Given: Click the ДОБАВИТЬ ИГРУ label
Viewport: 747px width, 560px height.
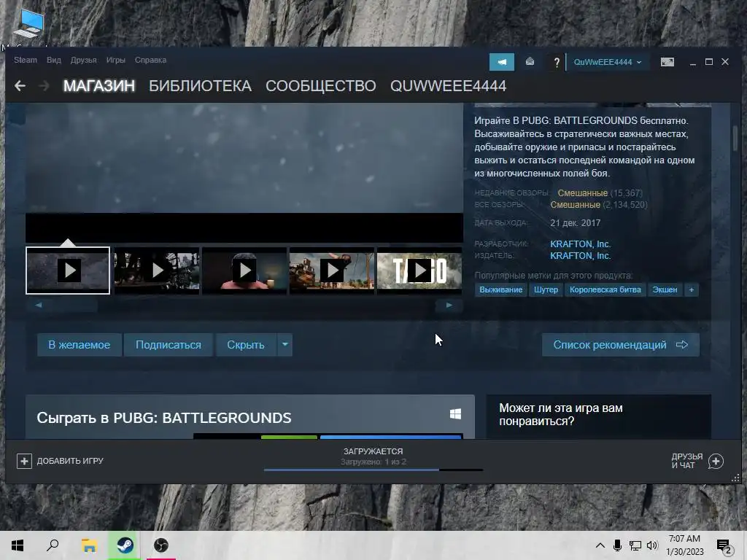Looking at the screenshot, I should pyautogui.click(x=70, y=461).
